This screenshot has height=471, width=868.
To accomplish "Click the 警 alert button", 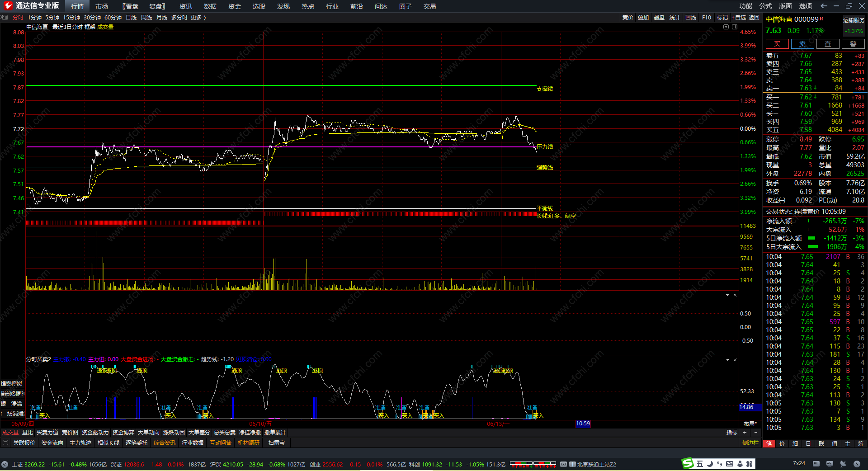I will pos(853,44).
